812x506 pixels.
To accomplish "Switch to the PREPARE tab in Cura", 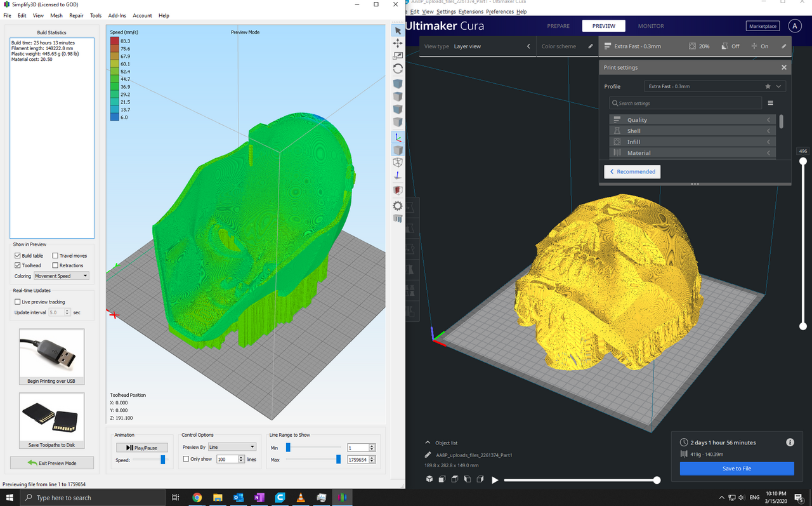I will 558,26.
